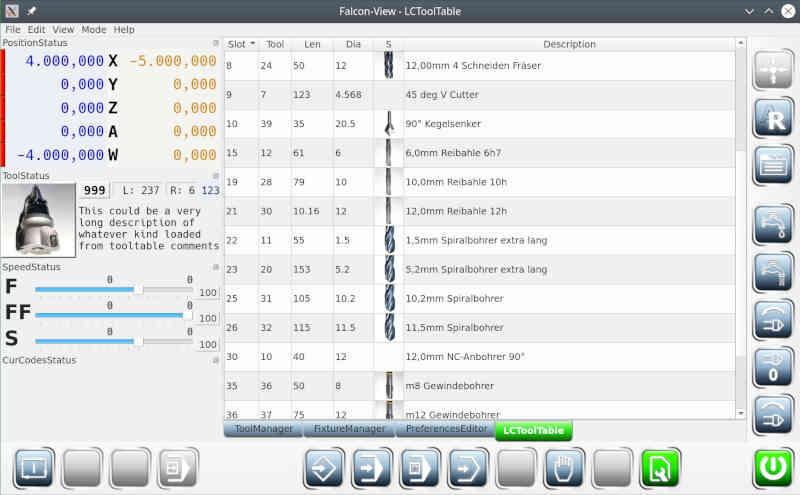The image size is (800, 495).
Task: Select the '12,0mm NC-Anbohrer 90°' row
Action: 480,357
